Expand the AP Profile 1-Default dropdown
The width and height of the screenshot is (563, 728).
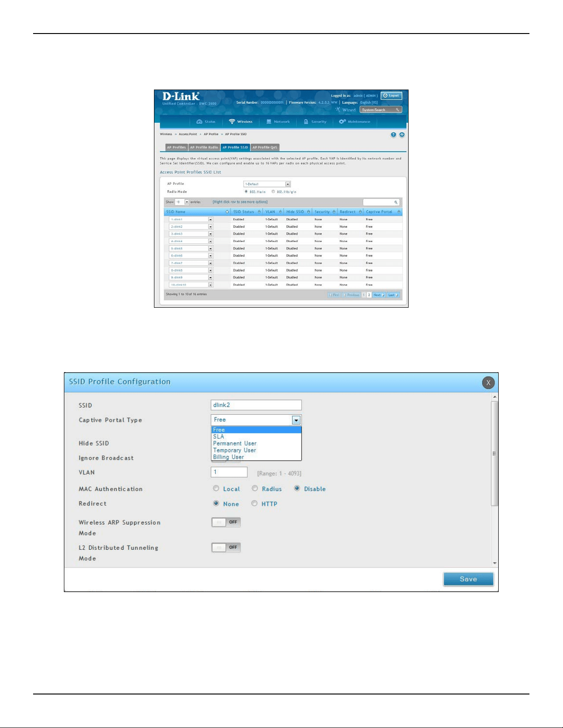pyautogui.click(x=288, y=184)
